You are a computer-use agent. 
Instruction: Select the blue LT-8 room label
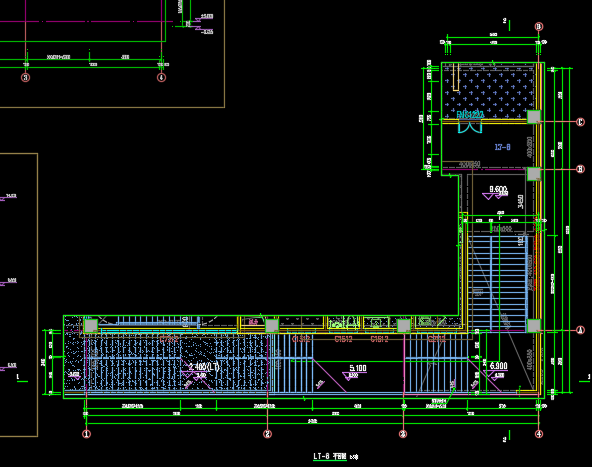[503, 147]
